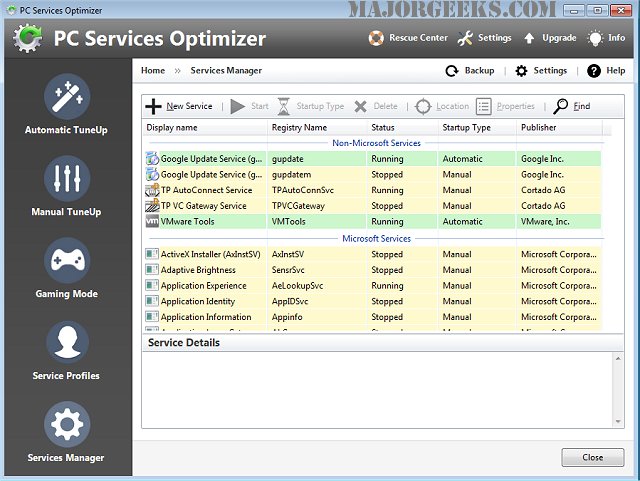Open Service Profiles section
Image resolution: width=640 pixels, height=481 pixels.
pos(65,342)
